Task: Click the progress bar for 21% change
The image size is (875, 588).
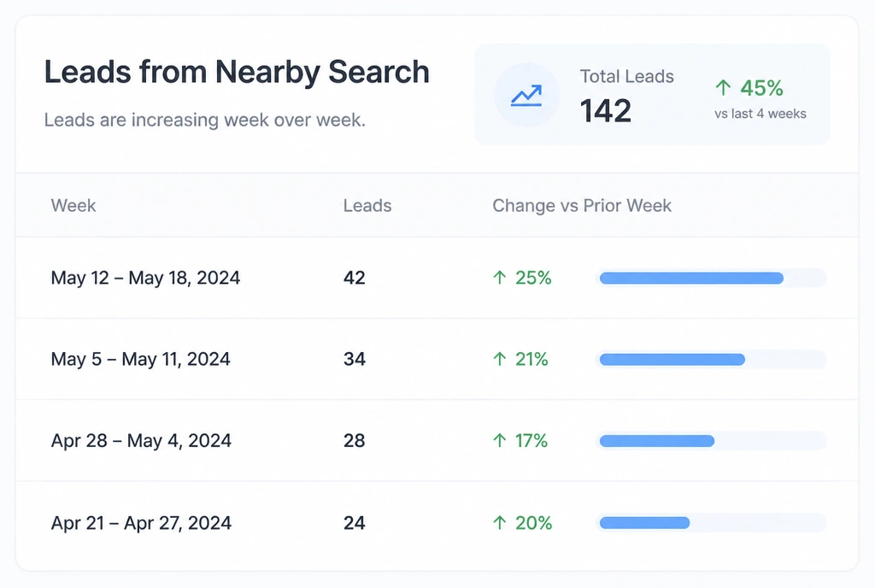Action: pos(712,359)
